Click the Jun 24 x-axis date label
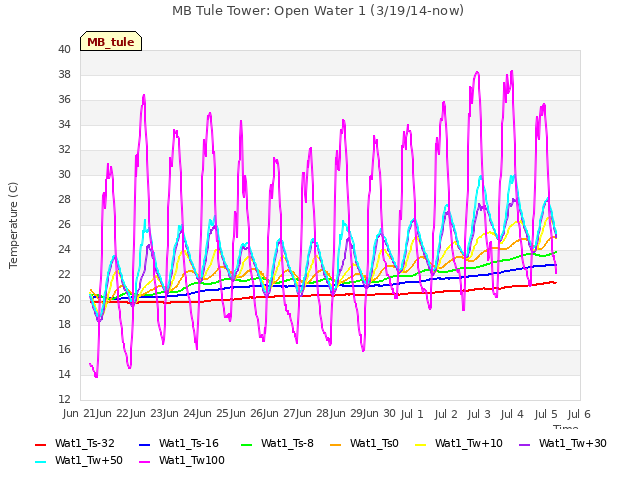Screen dimensions: 640x480 (179, 414)
